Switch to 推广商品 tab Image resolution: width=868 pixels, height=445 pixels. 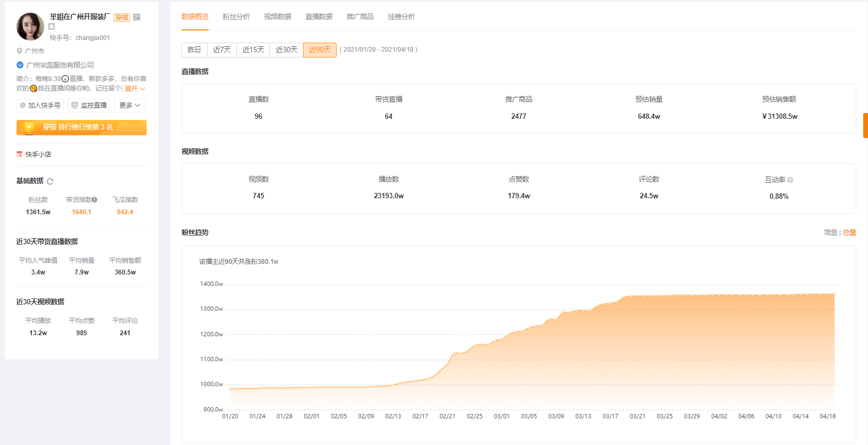(x=360, y=17)
